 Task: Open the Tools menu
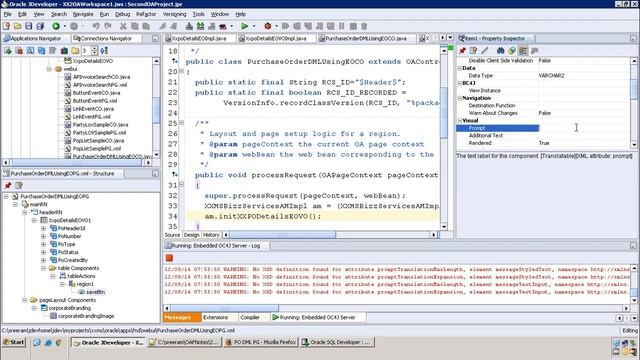pos(198,14)
